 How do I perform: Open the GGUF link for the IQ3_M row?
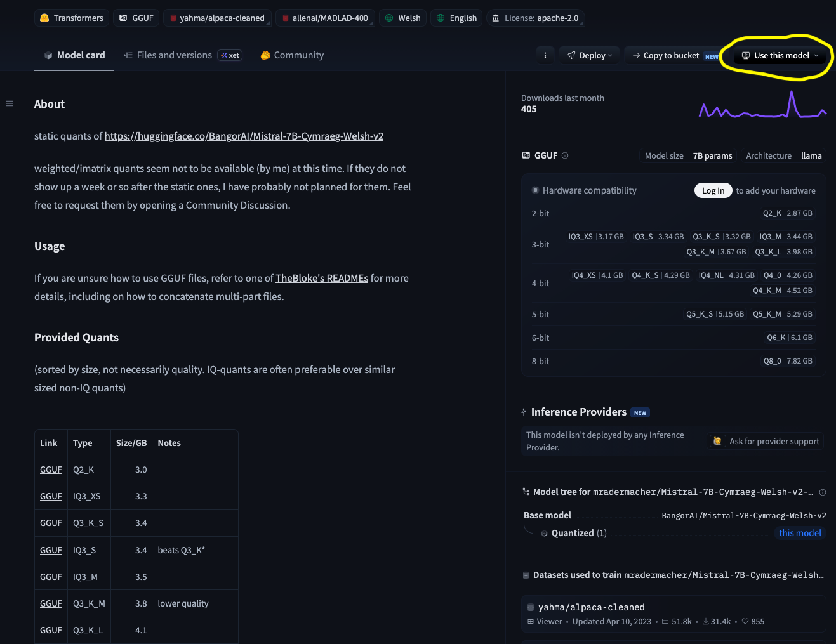51,577
